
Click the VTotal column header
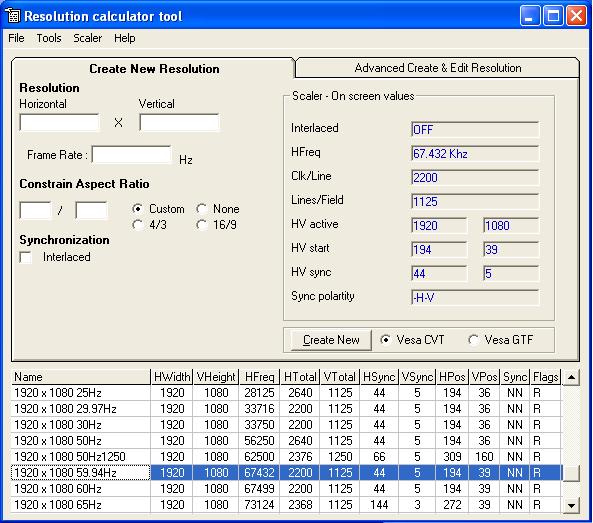[340, 377]
